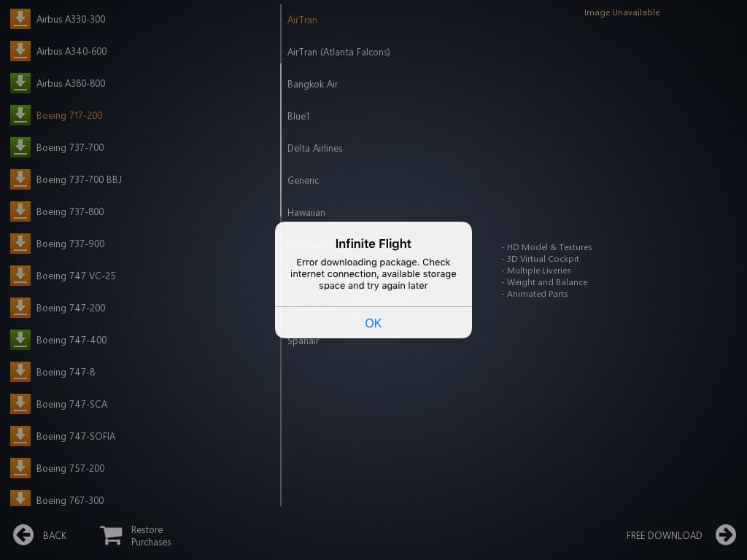This screenshot has width=747, height=560.
Task: Select Boeing 737-800 aircraft name
Action: [70, 211]
